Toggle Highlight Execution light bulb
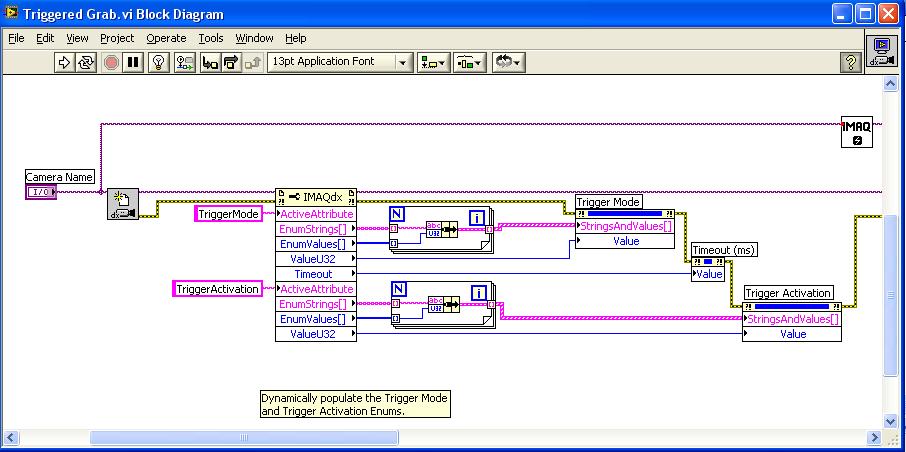Image resolution: width=906 pixels, height=452 pixels. 158,62
